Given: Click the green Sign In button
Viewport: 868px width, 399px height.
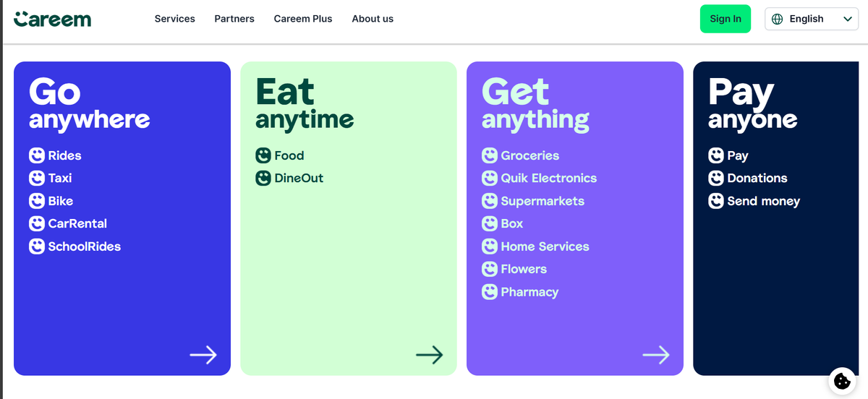Looking at the screenshot, I should tap(726, 19).
